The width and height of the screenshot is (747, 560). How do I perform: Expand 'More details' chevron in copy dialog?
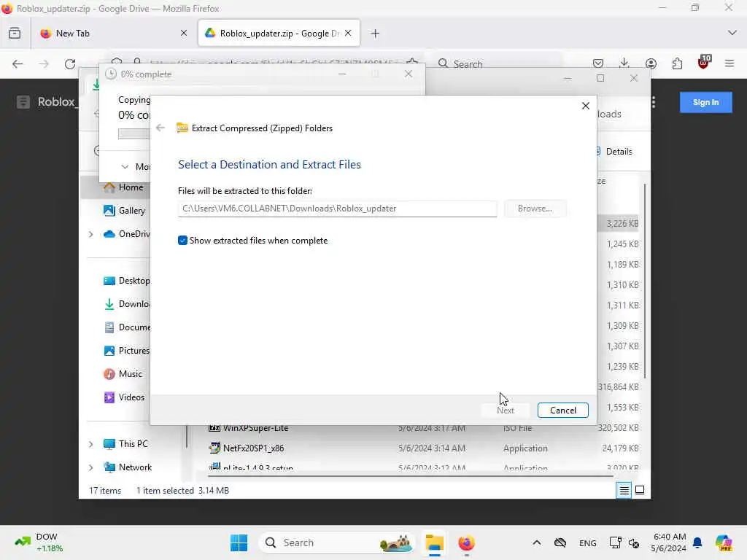(x=125, y=167)
